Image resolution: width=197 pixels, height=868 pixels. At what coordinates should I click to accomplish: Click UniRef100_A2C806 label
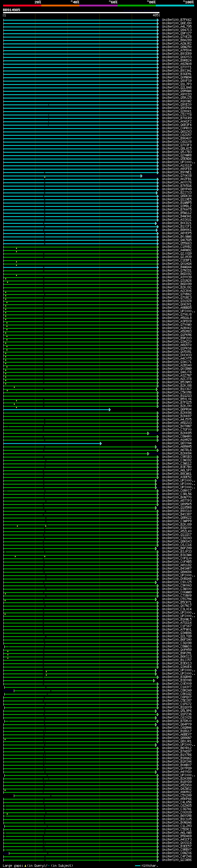(x=177, y=291)
